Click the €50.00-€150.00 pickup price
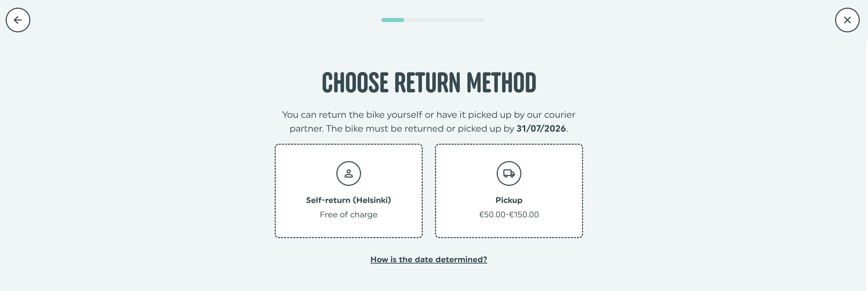Viewport: 868px width, 291px height. [x=509, y=215]
